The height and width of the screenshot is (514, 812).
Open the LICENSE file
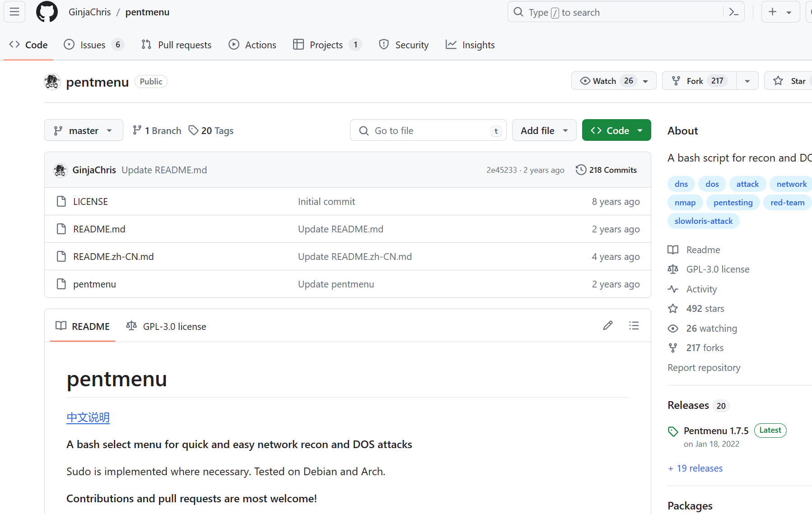coord(90,202)
